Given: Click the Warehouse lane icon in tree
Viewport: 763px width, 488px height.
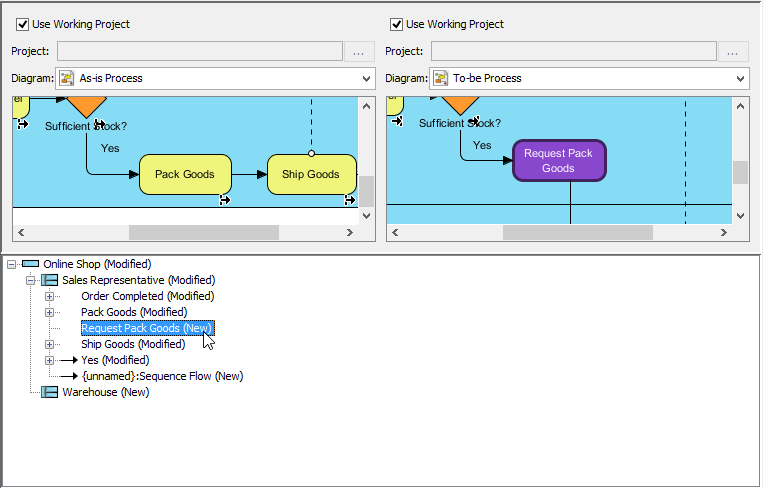Looking at the screenshot, I should pyautogui.click(x=49, y=392).
